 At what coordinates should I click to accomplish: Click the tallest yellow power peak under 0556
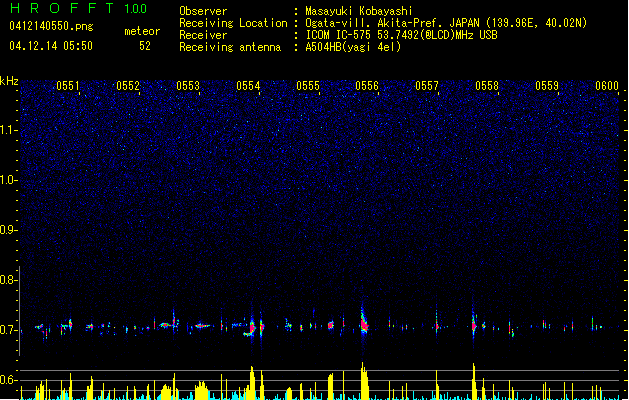pos(363,381)
